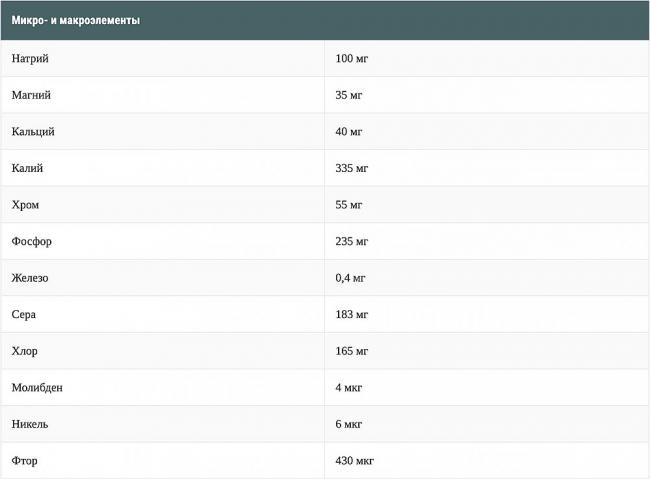Select the "Сера" cell
The image size is (650, 479).
click(x=25, y=314)
